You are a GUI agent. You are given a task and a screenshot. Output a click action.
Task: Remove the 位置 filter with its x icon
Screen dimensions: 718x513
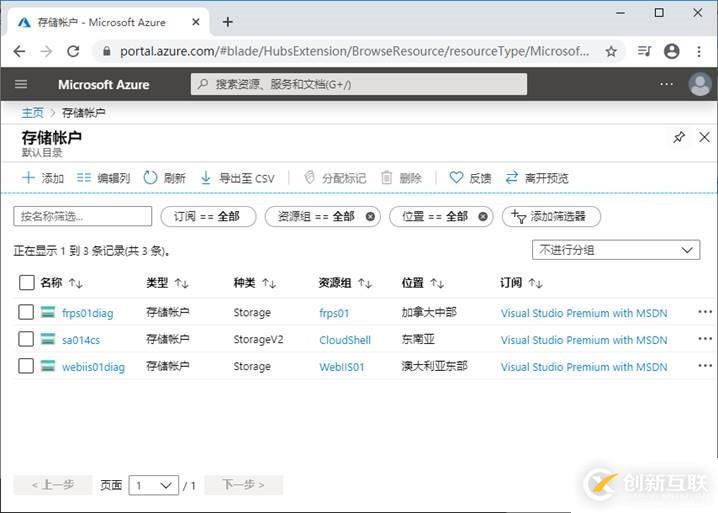coord(483,216)
